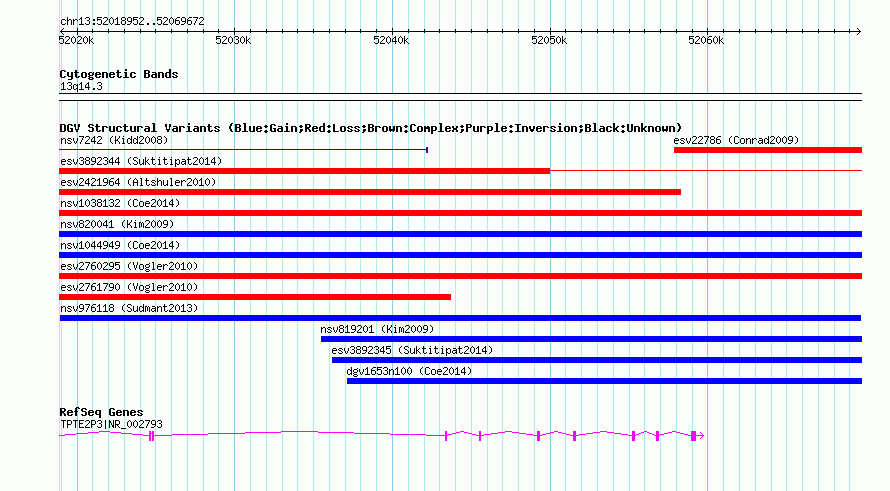Select the esv22786 (Conrad2009) red loss bar
Viewport: 890px width, 491px height.
(x=767, y=150)
